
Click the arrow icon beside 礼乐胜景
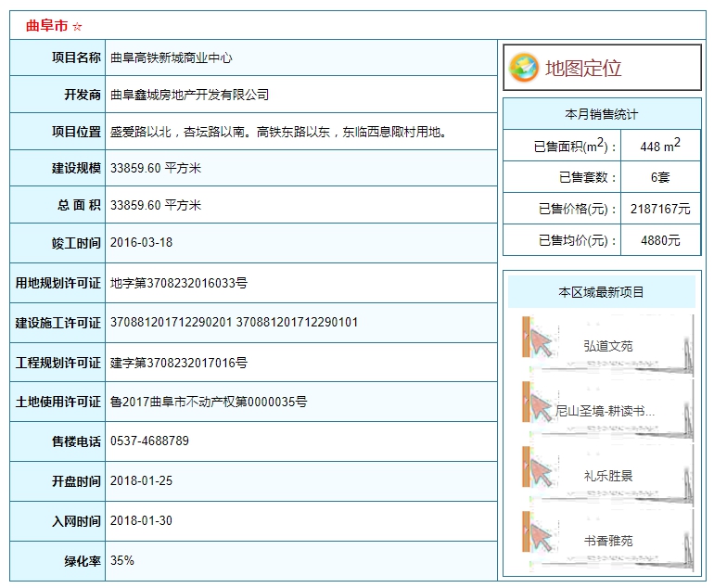(541, 473)
